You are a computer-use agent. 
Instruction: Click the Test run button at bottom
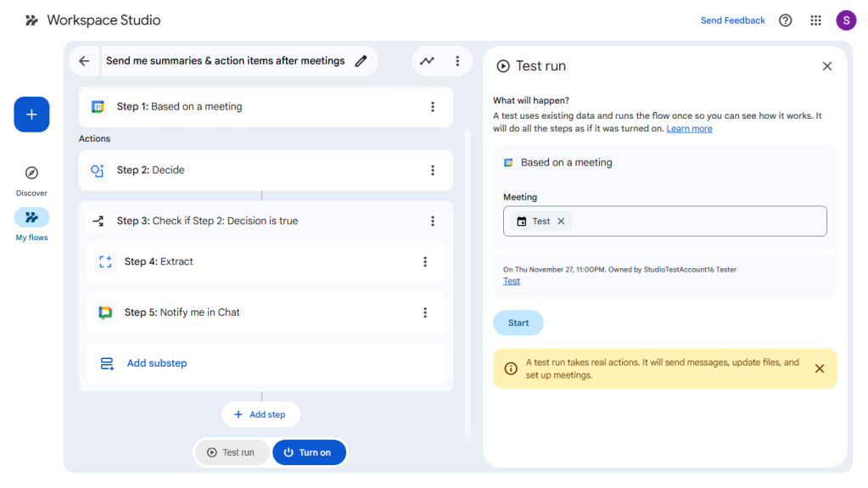coord(232,452)
